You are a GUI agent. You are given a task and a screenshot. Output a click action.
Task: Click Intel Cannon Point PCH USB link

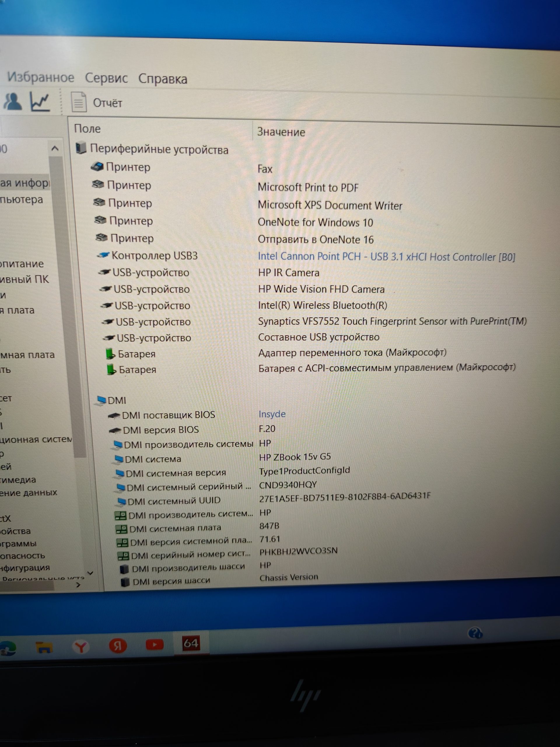(386, 257)
